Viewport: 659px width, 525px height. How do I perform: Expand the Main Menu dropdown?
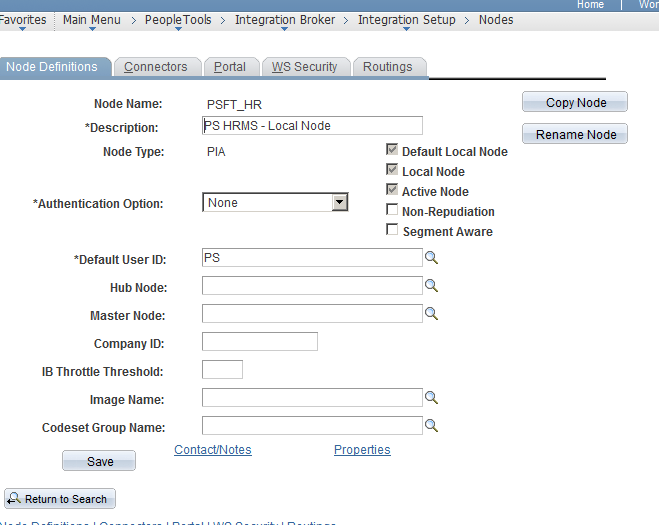[x=92, y=21]
